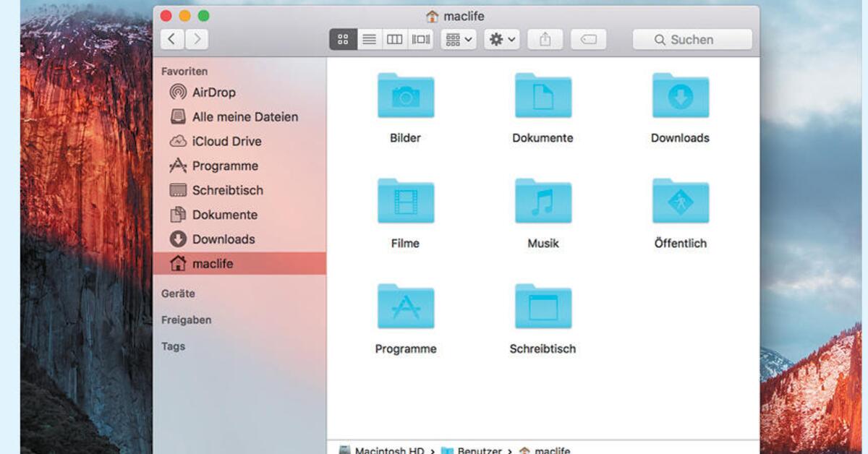Image resolution: width=868 pixels, height=454 pixels.
Task: Switch to list view
Action: (x=369, y=39)
